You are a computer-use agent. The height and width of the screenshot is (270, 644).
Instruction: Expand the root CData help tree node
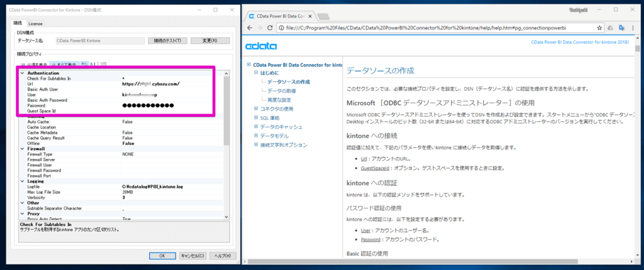[249, 65]
